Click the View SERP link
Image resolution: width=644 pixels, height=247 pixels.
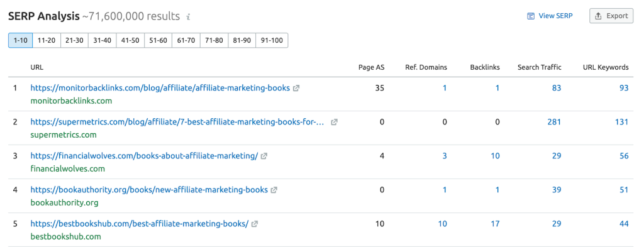coord(550,16)
